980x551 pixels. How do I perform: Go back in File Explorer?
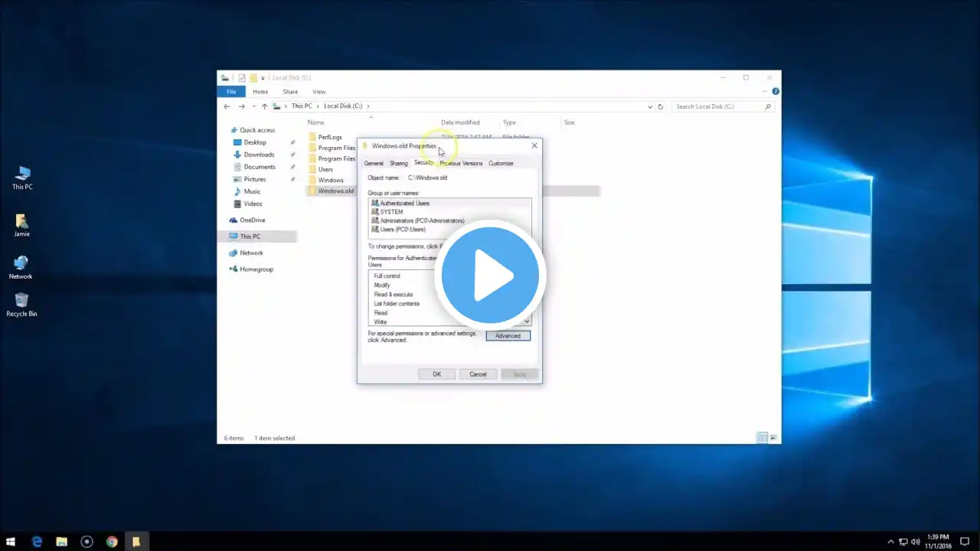click(x=227, y=106)
